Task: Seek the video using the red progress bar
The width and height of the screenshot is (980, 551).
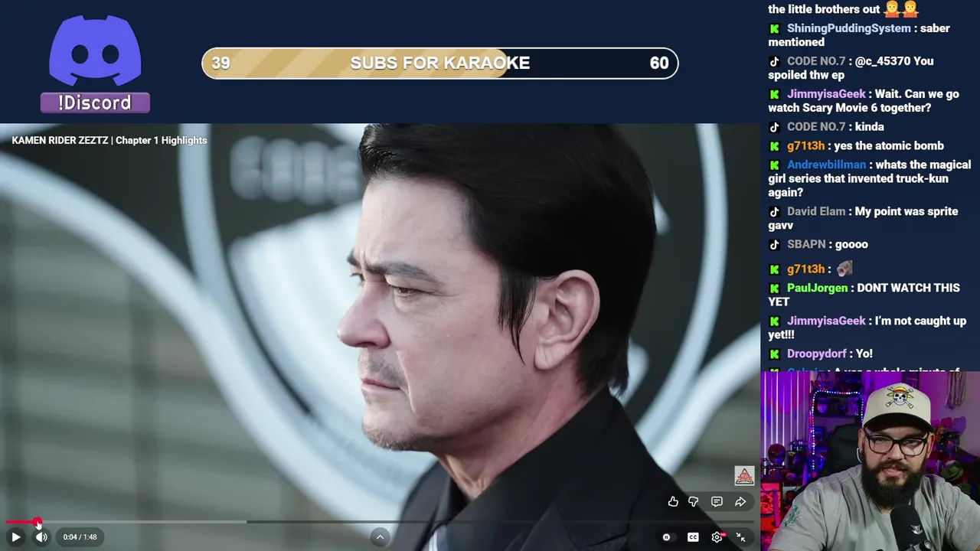Action: point(380,523)
